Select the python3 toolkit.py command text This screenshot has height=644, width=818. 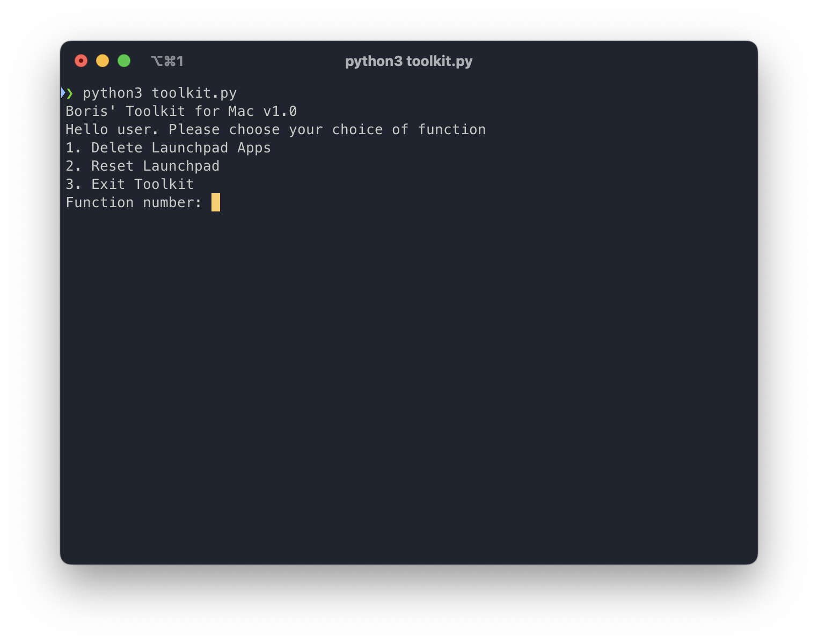159,92
